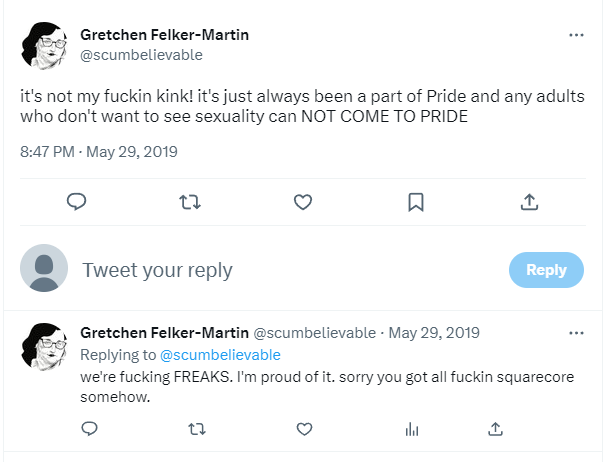
Task: Bookmark the main tweet
Action: point(416,202)
